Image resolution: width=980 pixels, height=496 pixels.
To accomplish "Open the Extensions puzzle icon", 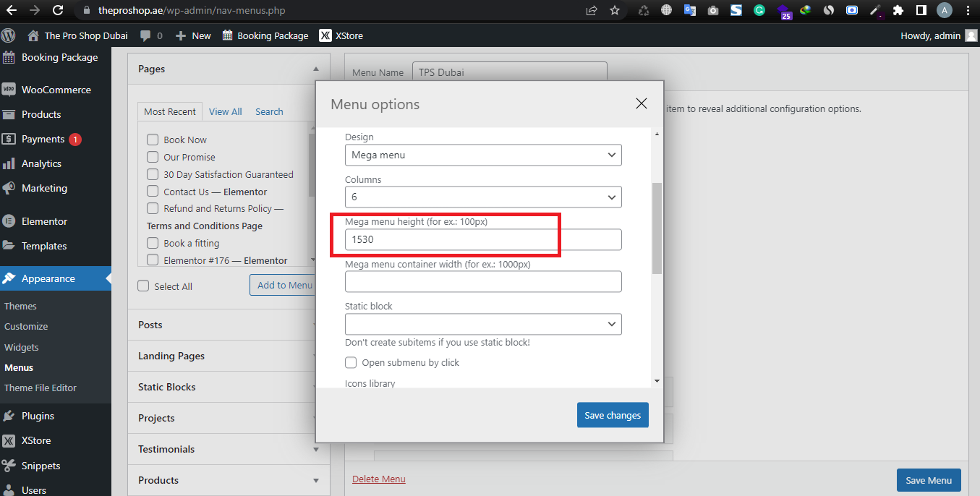I will tap(898, 10).
